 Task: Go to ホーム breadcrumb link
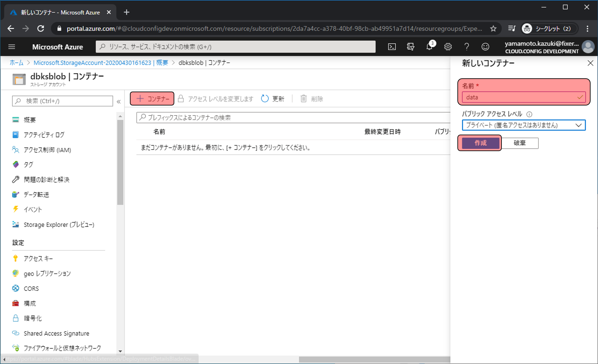tap(16, 63)
